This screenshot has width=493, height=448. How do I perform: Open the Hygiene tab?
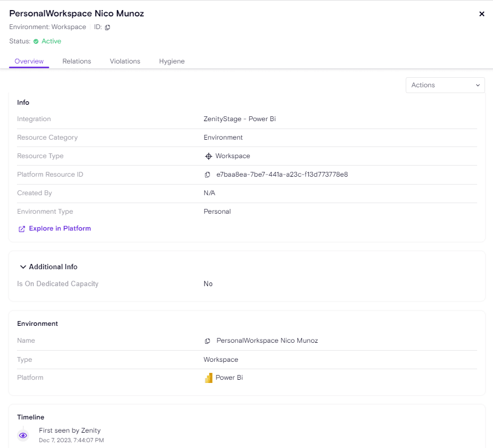172,61
